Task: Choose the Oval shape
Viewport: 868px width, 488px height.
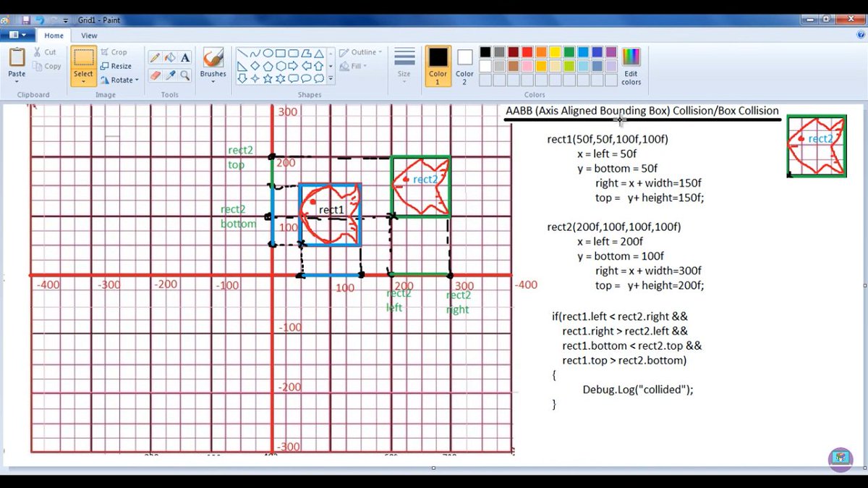Action: [x=268, y=53]
